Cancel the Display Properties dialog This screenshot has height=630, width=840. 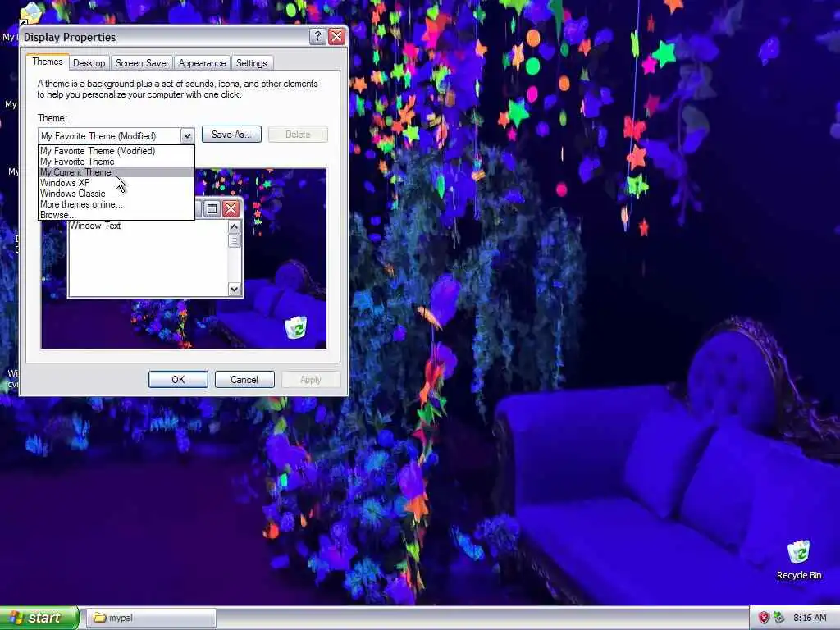(x=244, y=379)
